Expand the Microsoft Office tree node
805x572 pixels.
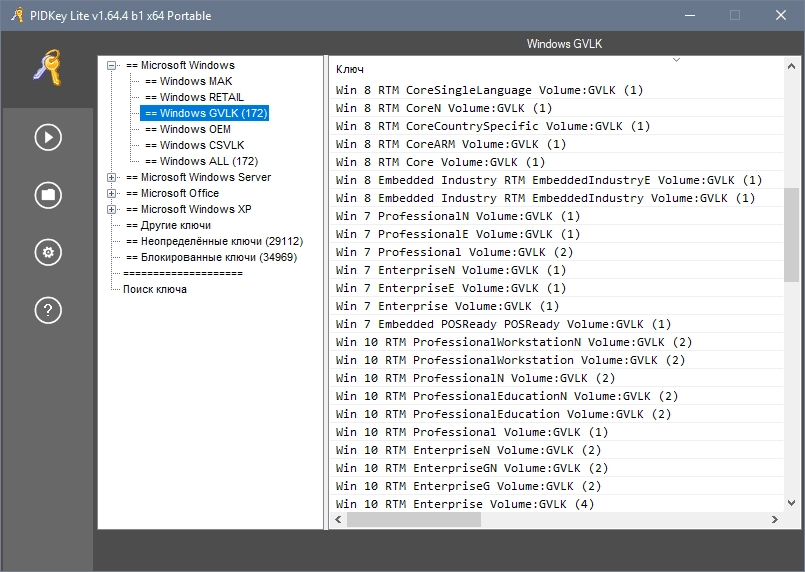tap(111, 193)
